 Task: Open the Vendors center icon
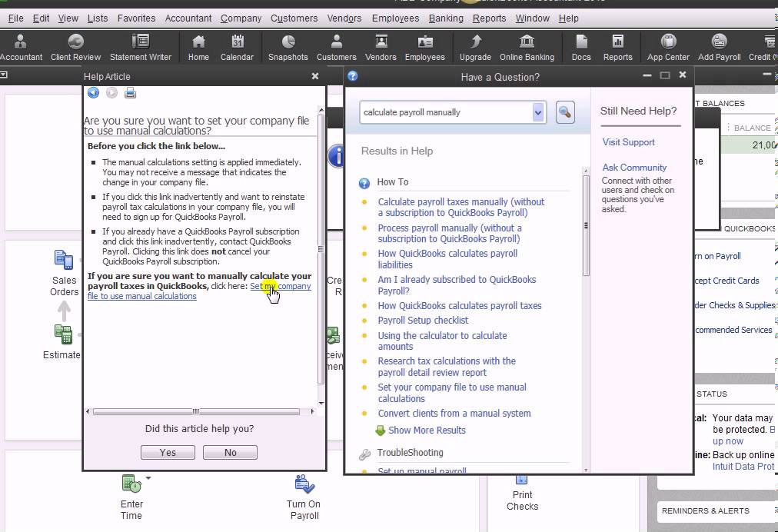pyautogui.click(x=381, y=48)
